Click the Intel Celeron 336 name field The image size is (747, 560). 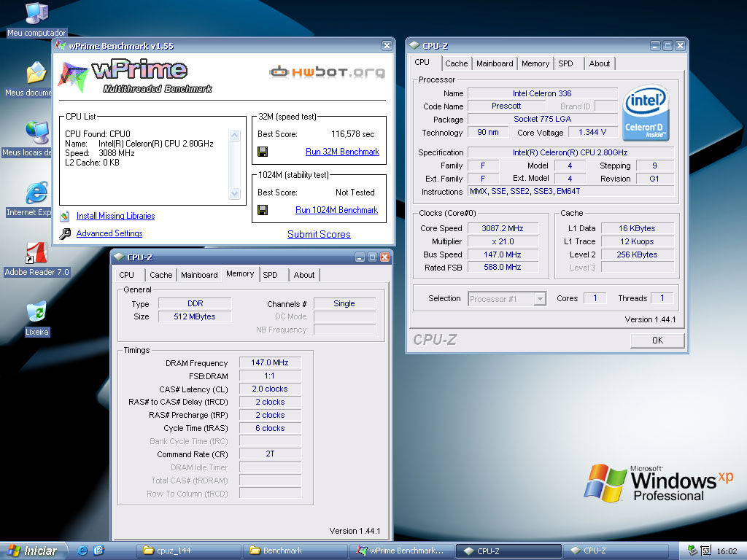[542, 93]
